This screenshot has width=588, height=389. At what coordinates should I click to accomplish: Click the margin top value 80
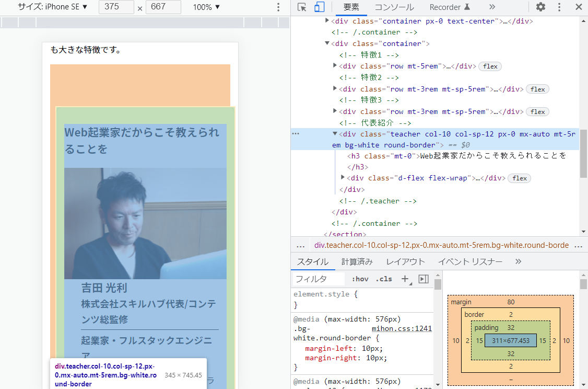pyautogui.click(x=511, y=302)
